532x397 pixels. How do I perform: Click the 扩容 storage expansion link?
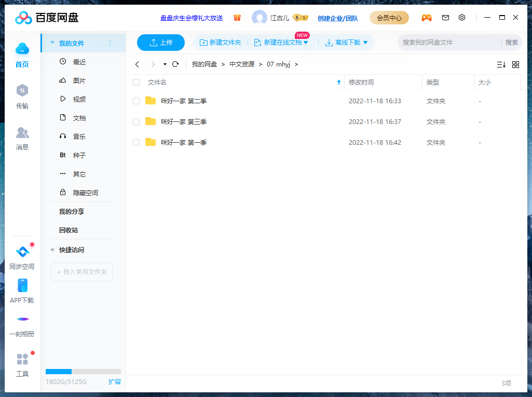115,382
